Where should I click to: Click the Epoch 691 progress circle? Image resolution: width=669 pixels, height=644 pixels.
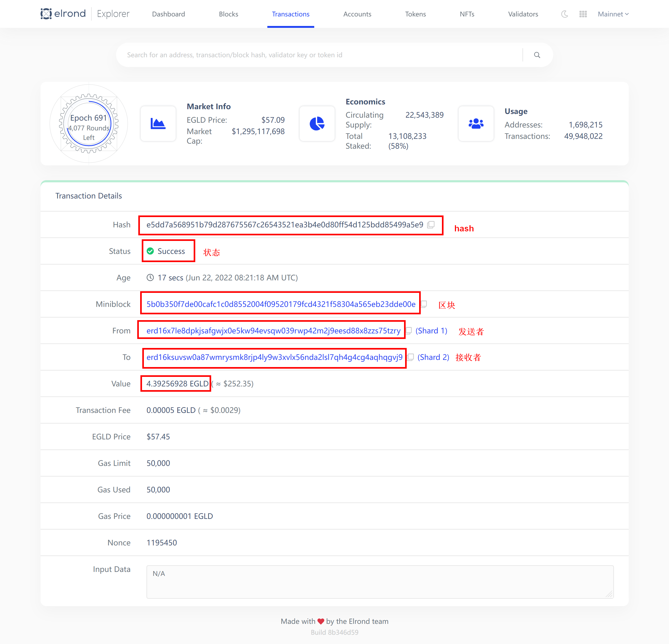pos(89,123)
